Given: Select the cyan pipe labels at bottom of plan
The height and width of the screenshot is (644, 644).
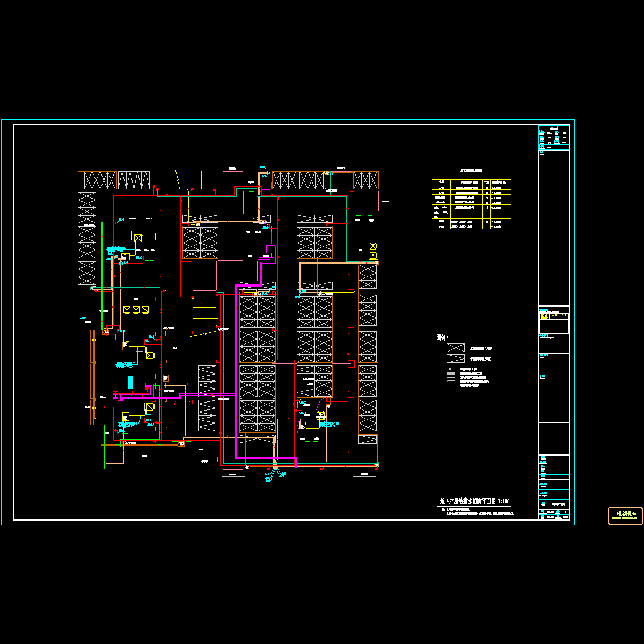Looking at the screenshot, I should click(267, 477).
